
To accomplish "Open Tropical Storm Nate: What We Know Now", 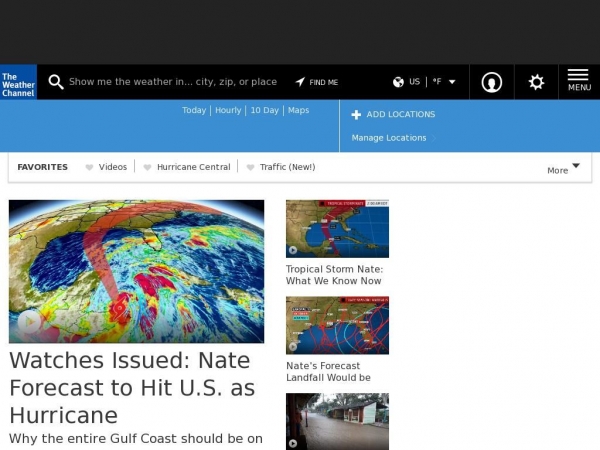I will point(334,275).
